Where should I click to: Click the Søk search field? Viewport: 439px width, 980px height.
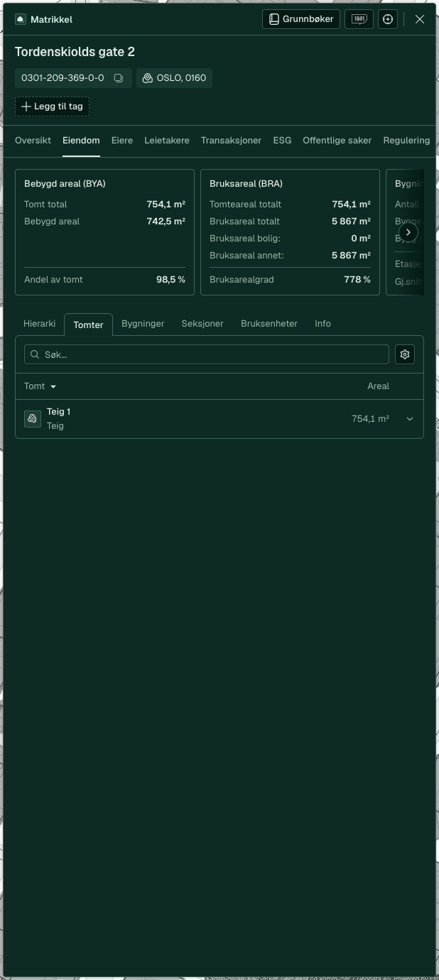207,354
